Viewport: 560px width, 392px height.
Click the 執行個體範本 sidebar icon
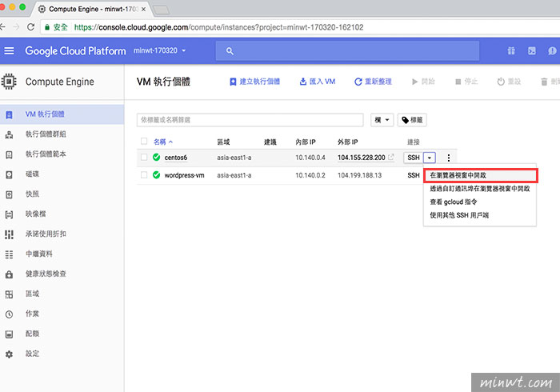click(9, 154)
